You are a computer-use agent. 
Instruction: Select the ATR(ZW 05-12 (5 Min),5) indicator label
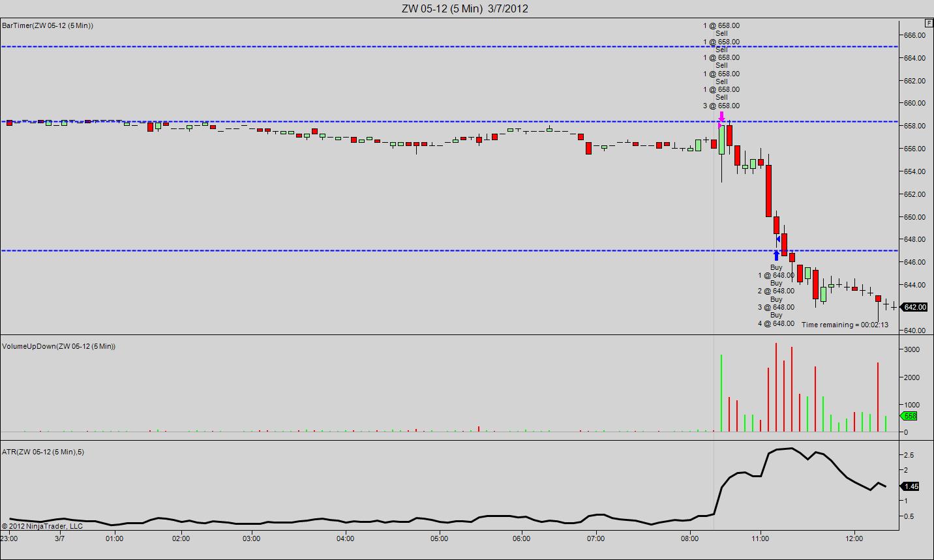(x=43, y=452)
